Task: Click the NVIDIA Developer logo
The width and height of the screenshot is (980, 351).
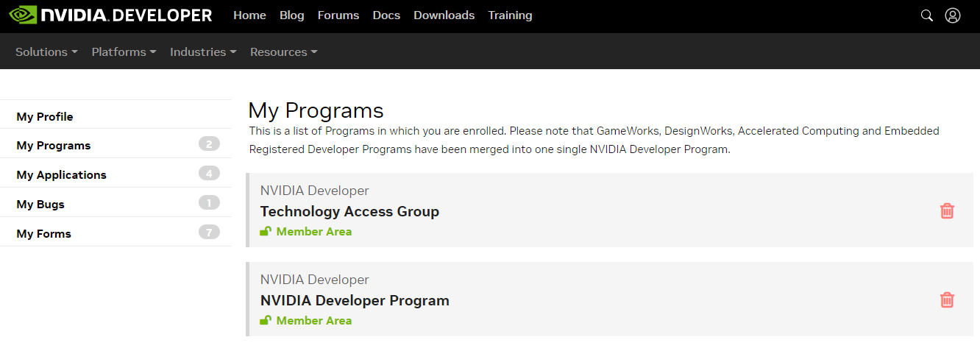Action: [x=110, y=15]
